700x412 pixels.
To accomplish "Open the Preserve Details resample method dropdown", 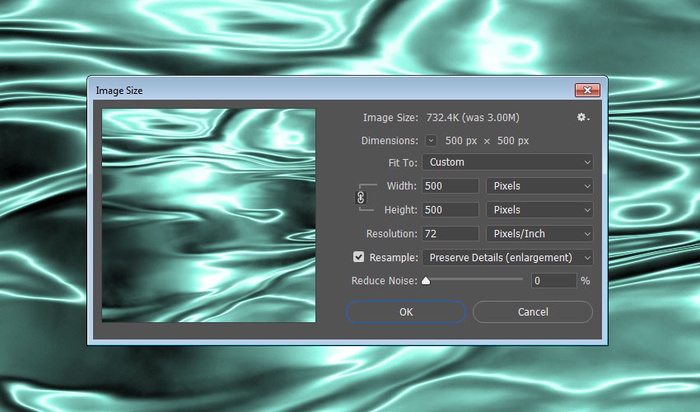I will (x=507, y=258).
